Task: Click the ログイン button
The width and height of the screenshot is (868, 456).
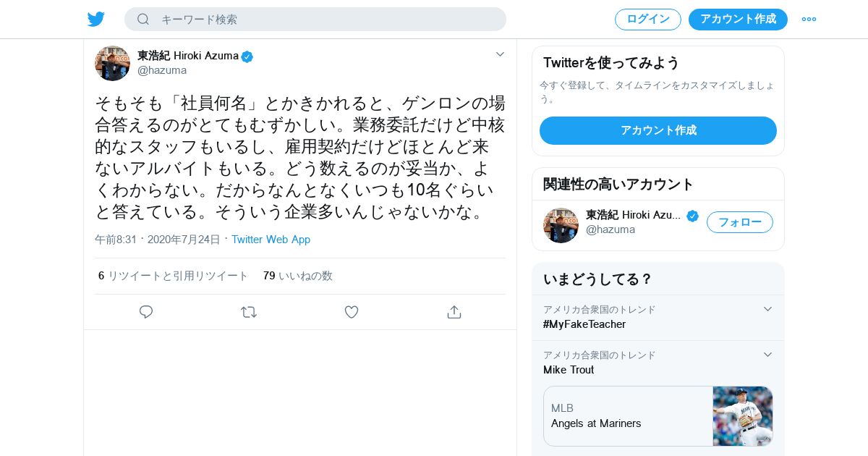Action: tap(648, 20)
